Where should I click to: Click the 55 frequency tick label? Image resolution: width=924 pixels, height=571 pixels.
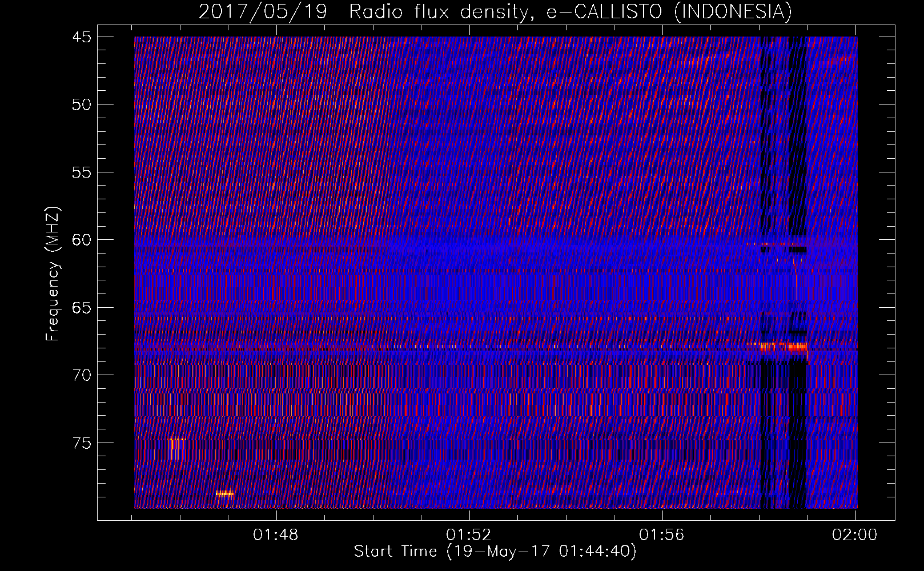[x=82, y=172]
